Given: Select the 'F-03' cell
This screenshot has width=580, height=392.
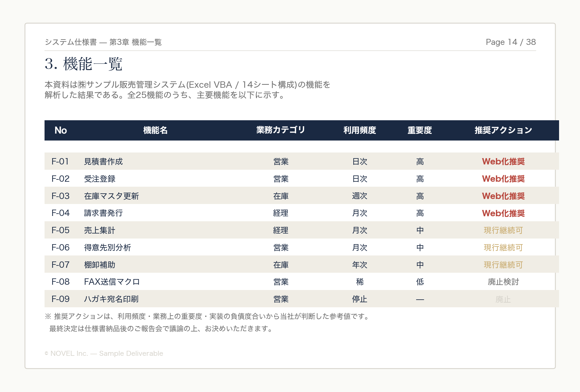Looking at the screenshot, I should (60, 196).
